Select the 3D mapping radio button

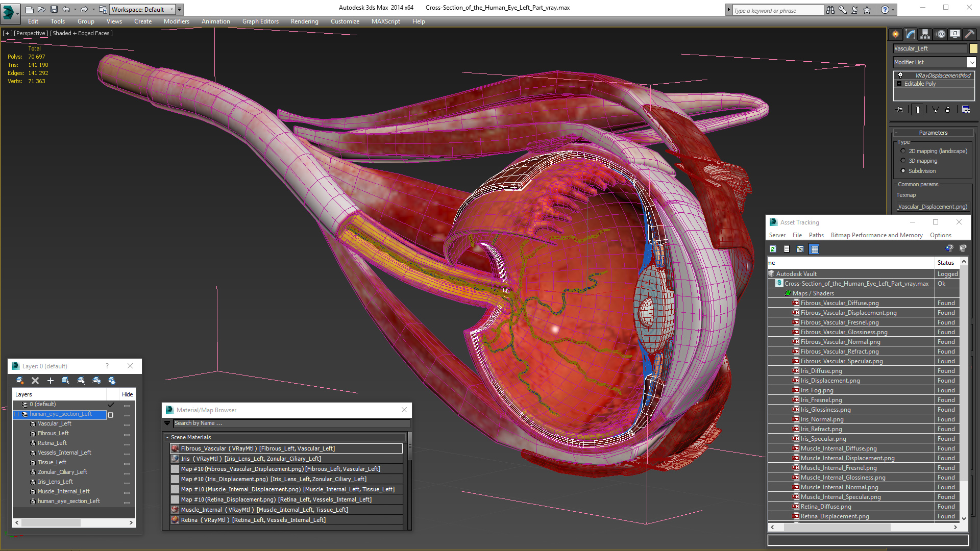tap(903, 161)
